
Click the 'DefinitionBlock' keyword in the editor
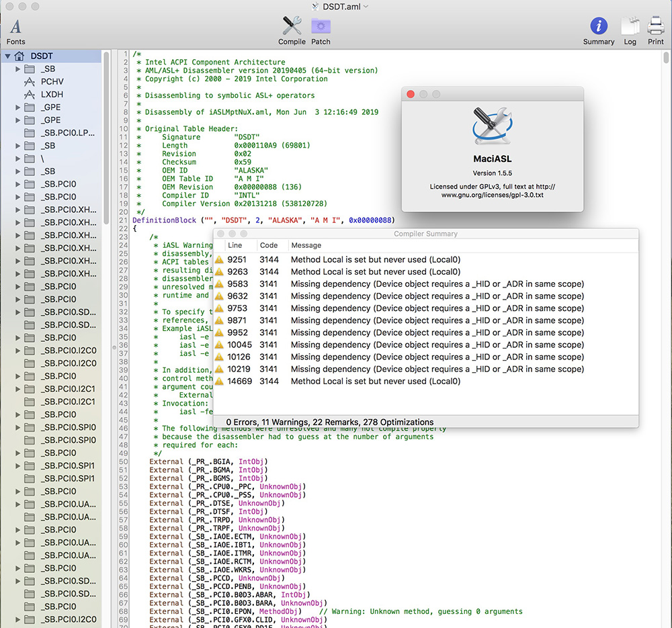click(x=164, y=220)
